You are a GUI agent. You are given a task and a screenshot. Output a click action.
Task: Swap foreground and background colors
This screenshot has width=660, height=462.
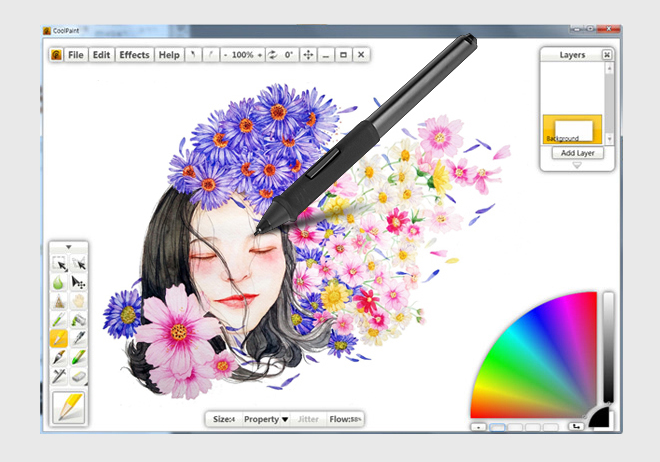click(x=576, y=427)
